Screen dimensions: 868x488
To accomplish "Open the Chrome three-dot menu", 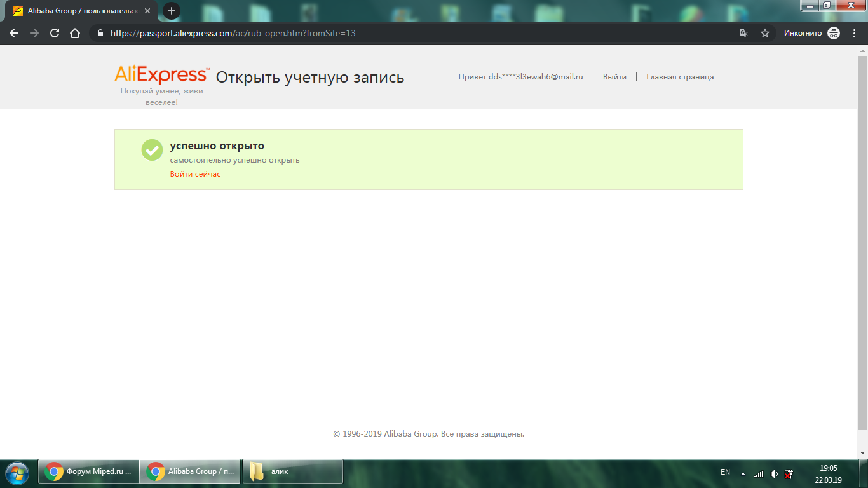I will coord(855,33).
